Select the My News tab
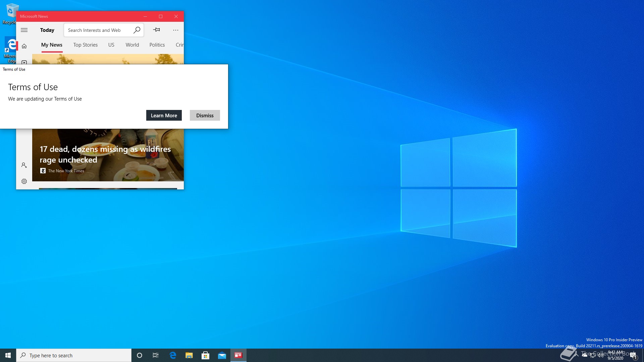This screenshot has width=644, height=362. pos(52,45)
